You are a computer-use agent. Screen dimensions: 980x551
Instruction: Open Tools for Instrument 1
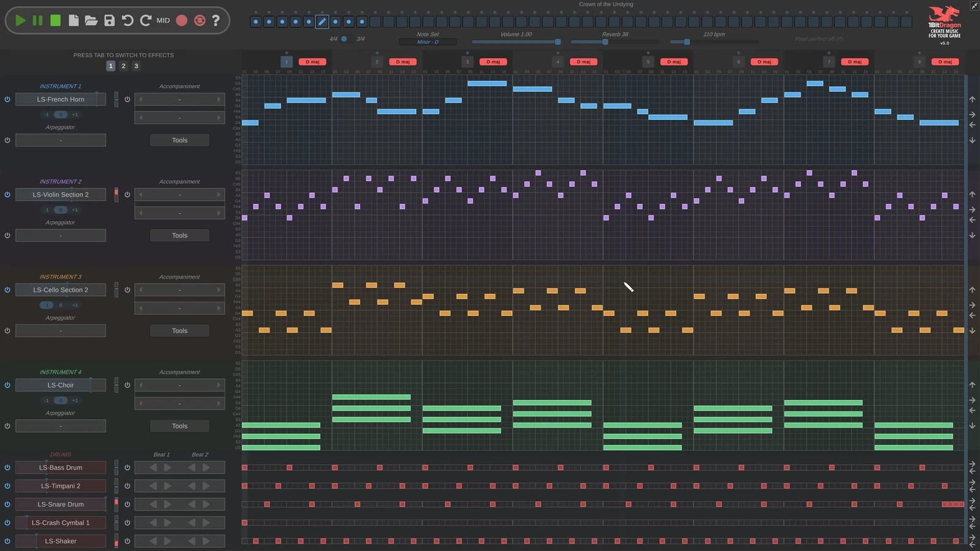point(179,140)
